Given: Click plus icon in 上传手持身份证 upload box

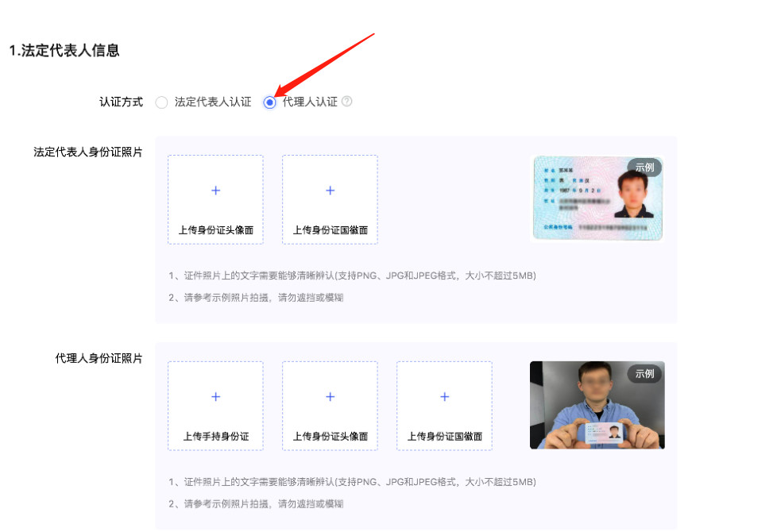Looking at the screenshot, I should (215, 396).
